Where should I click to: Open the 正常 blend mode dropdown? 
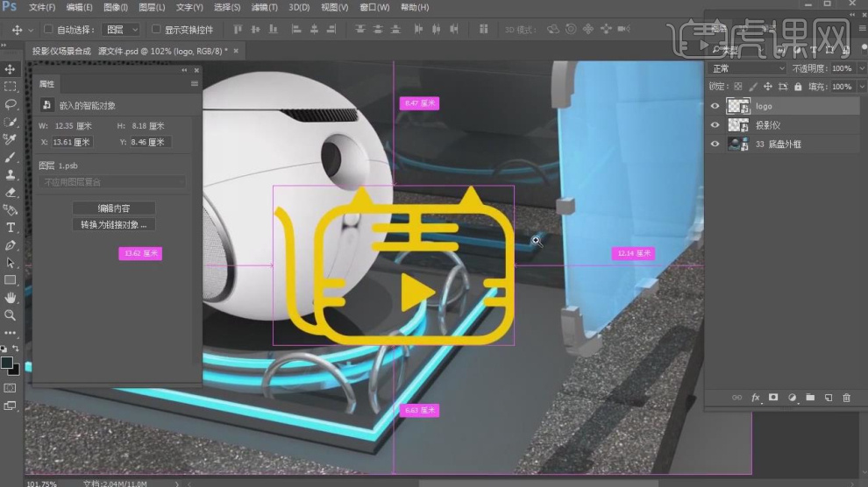[x=748, y=68]
